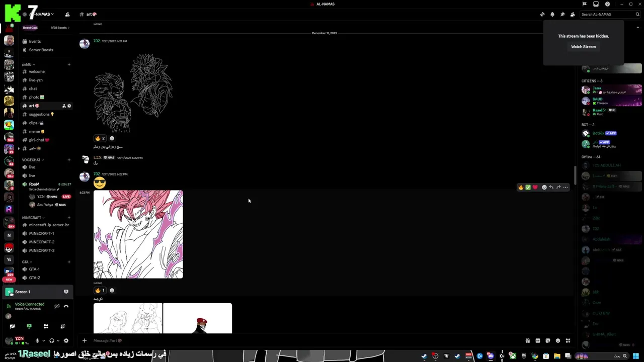Open the live-yzn text channel
Viewport: 644px width, 362px height.
click(x=36, y=80)
